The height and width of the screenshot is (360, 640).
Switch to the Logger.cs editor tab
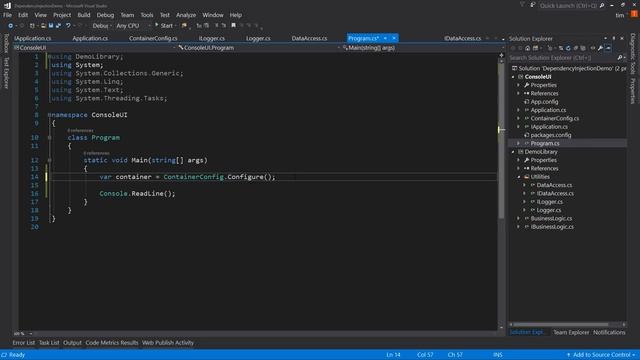coord(258,38)
